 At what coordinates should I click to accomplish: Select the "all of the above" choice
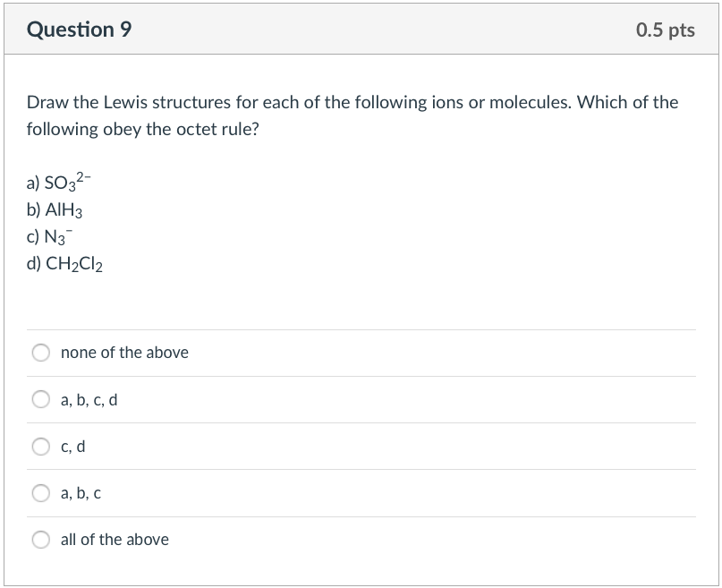40,540
